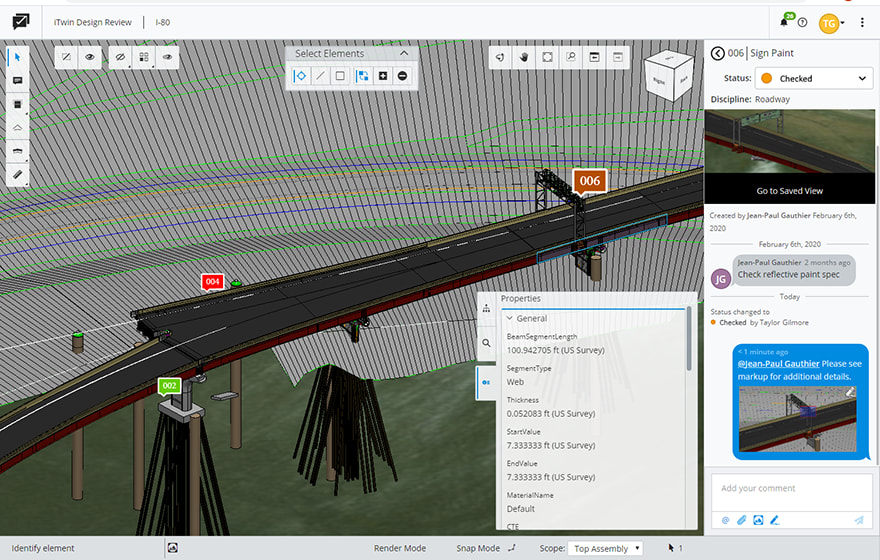The image size is (880, 560).
Task: Insert an @ mention in the comment
Action: click(725, 520)
